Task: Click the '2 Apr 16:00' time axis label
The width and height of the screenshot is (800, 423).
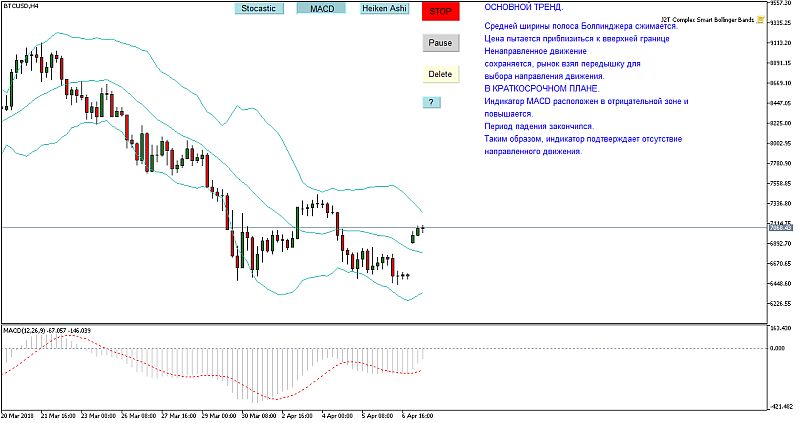Action: [x=297, y=416]
